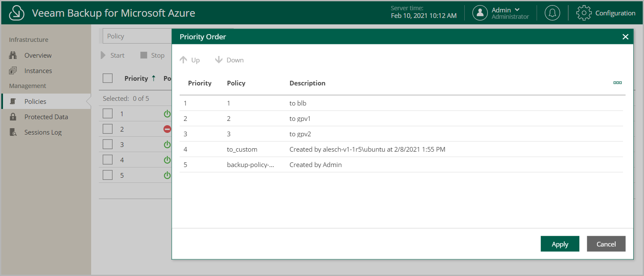Check the box for priority 3 policy

tap(108, 144)
